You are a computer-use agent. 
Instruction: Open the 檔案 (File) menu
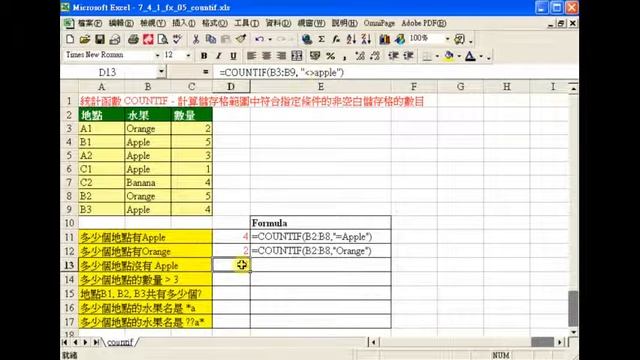(x=90, y=23)
